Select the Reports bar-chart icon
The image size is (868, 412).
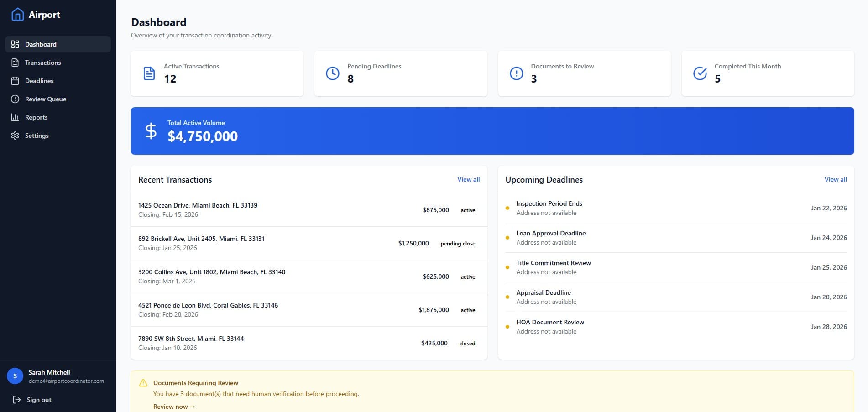pyautogui.click(x=14, y=117)
